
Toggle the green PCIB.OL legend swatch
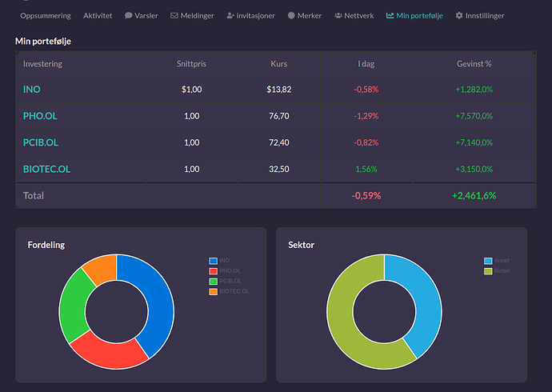tap(213, 281)
